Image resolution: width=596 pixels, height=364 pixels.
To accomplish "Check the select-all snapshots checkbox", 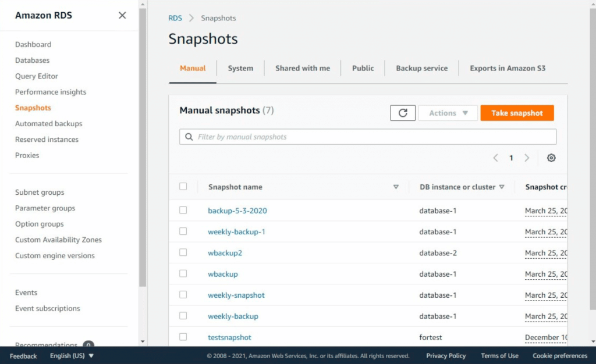I will [184, 187].
